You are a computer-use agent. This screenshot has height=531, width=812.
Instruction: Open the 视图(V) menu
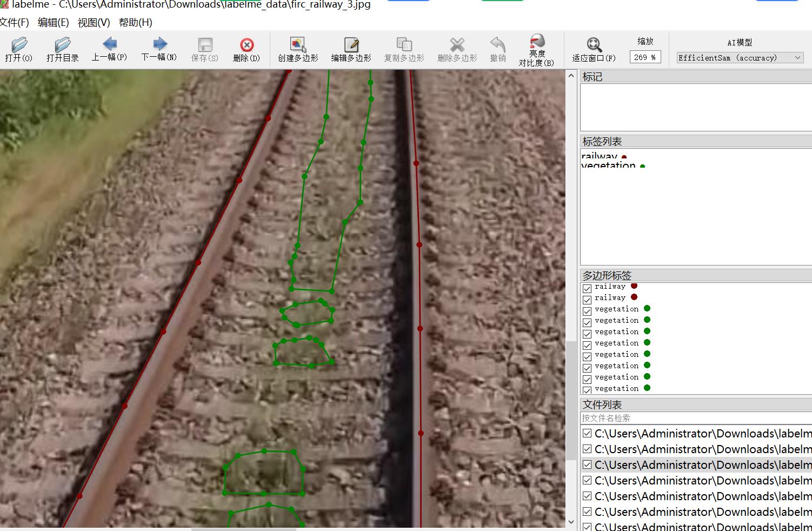coord(94,22)
